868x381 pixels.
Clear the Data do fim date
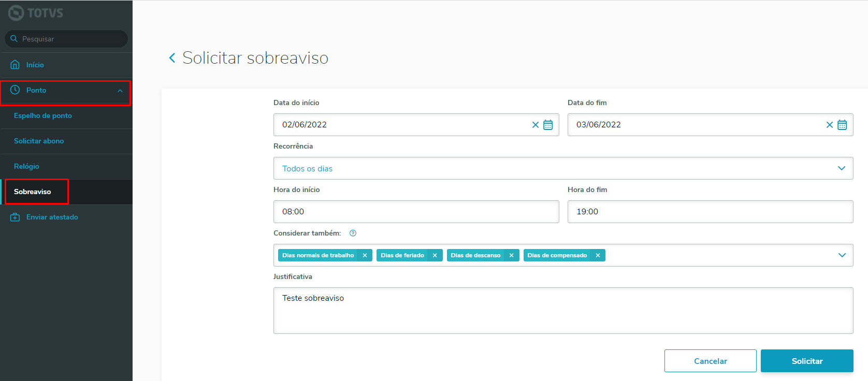[830, 125]
